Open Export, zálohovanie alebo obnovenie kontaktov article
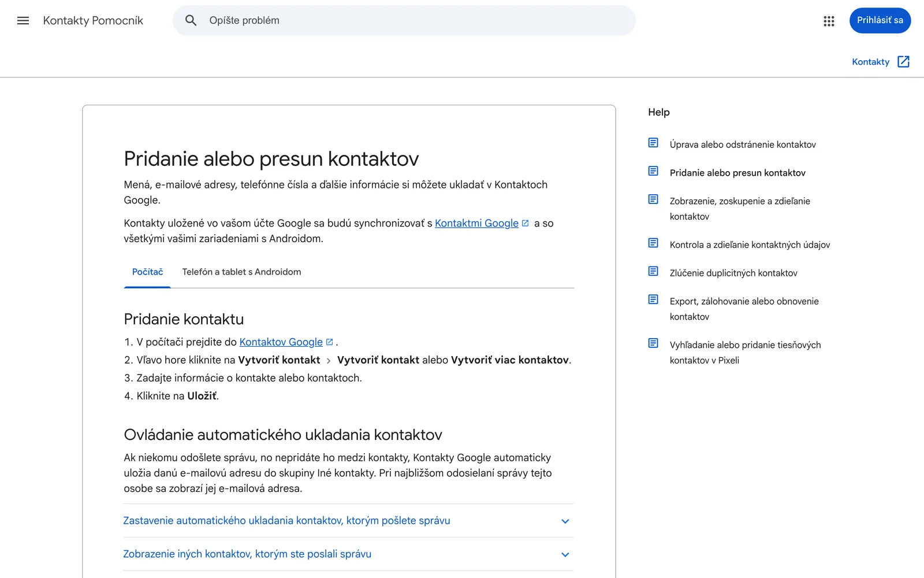The image size is (924, 578). coord(744,309)
